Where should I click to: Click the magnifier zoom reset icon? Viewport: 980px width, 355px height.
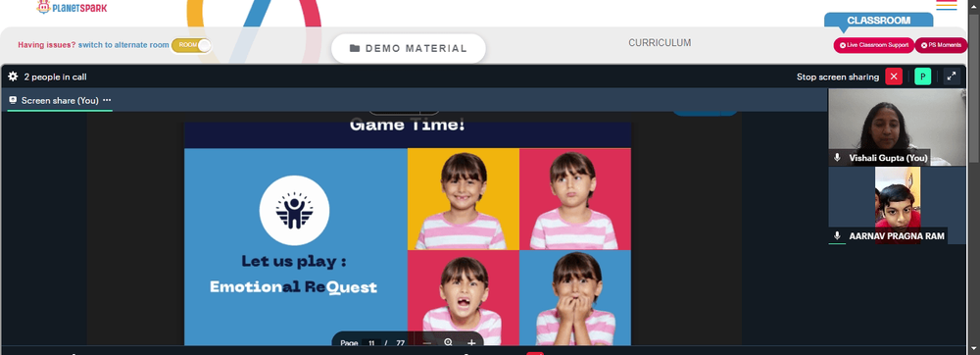448,342
